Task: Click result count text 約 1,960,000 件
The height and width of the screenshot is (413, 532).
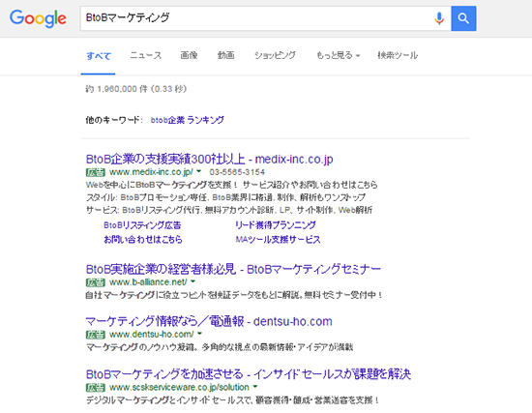Action: point(116,89)
